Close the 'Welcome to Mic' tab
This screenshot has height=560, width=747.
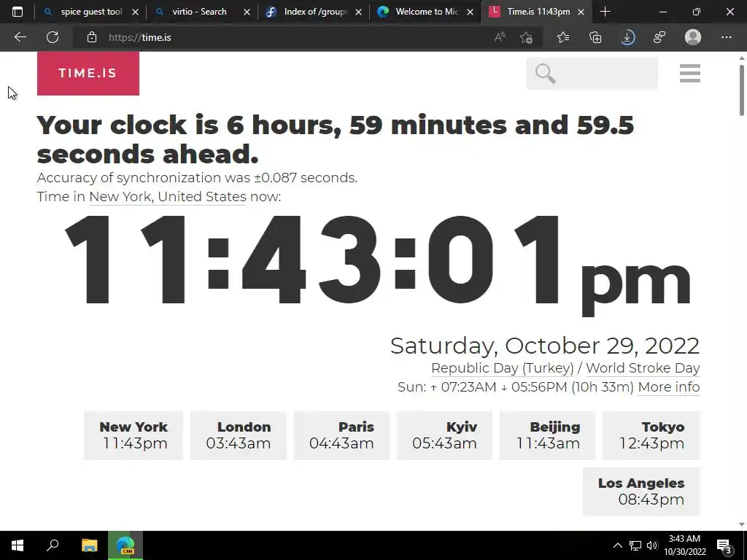point(471,12)
